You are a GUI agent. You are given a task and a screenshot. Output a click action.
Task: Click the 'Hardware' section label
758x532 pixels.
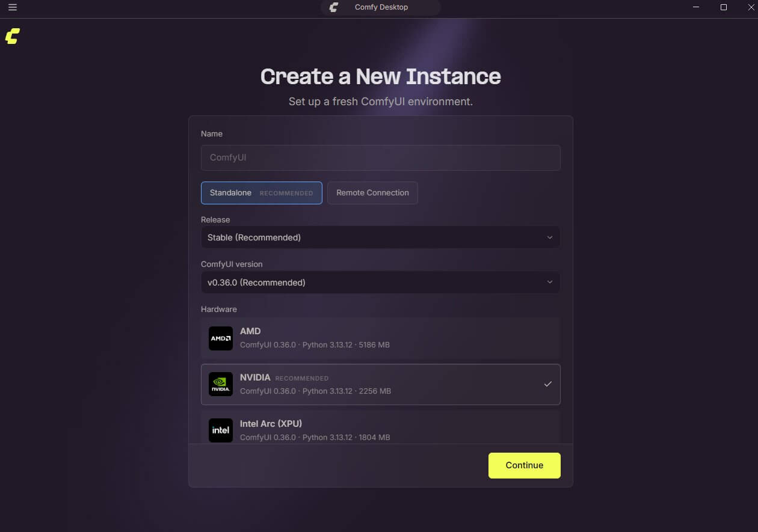point(219,309)
